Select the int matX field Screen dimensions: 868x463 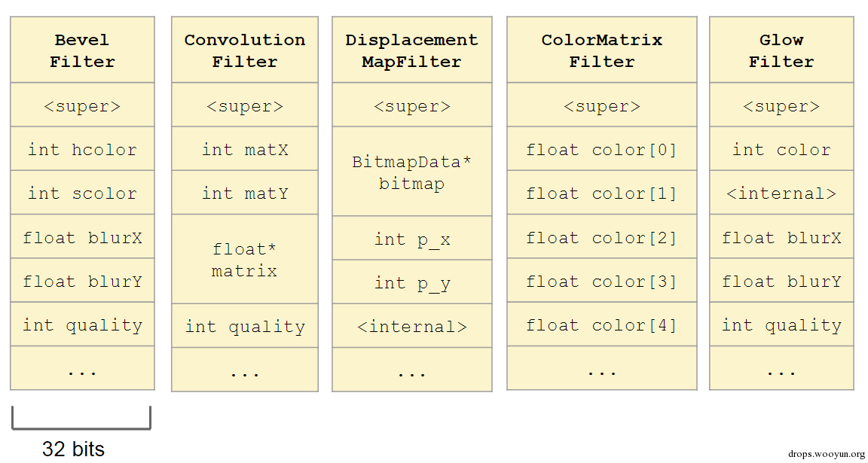(245, 149)
